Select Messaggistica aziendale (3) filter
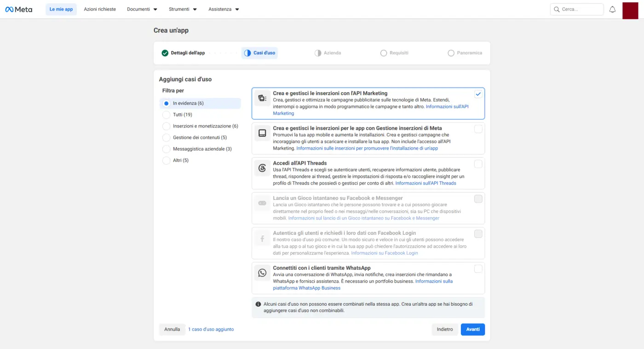Screen dimensions: 644x349 (200, 149)
